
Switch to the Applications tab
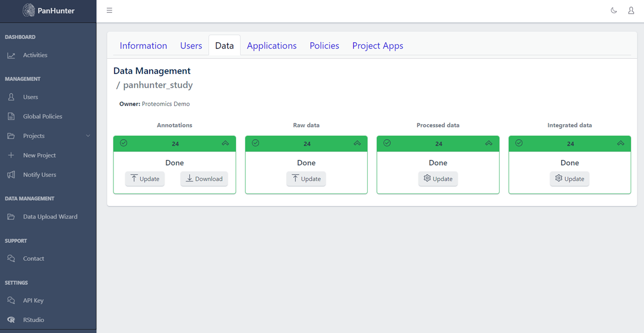[272, 45]
